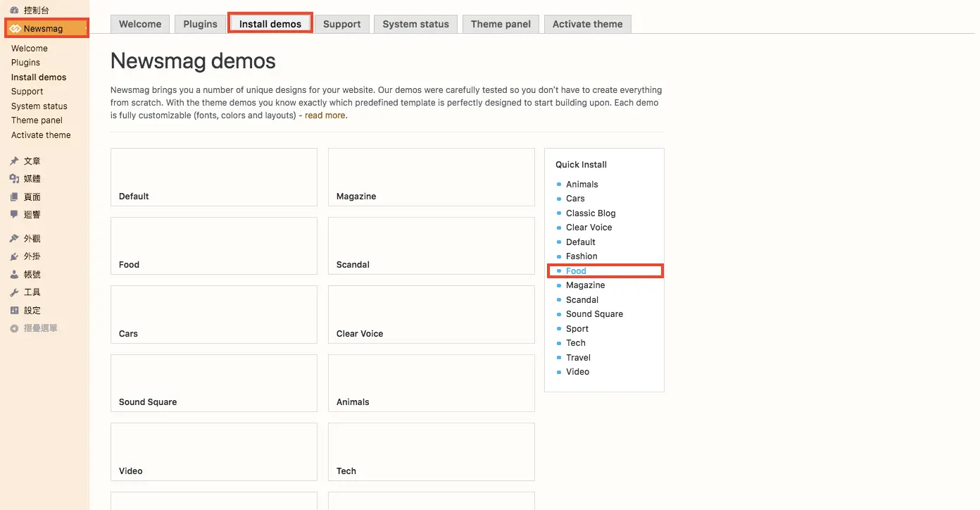Select the Tech demo card

coord(432,452)
